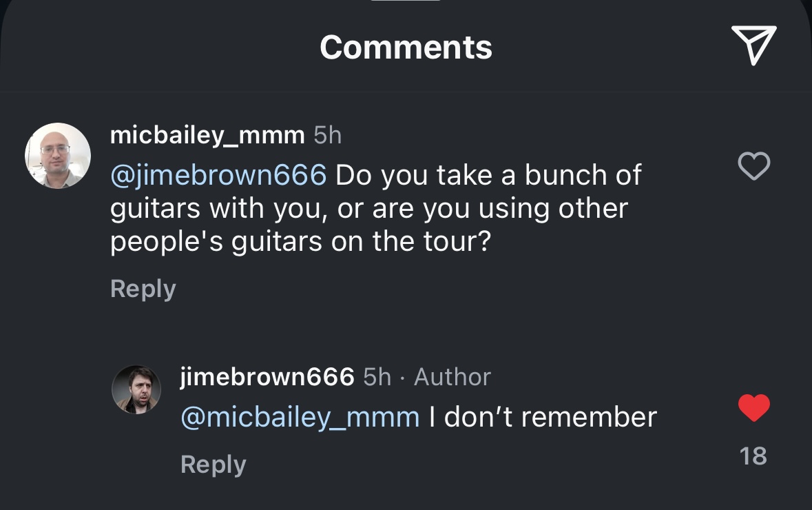Click the line "people's guitars on the tour?"
Screen dimensions: 812x510
(x=300, y=241)
